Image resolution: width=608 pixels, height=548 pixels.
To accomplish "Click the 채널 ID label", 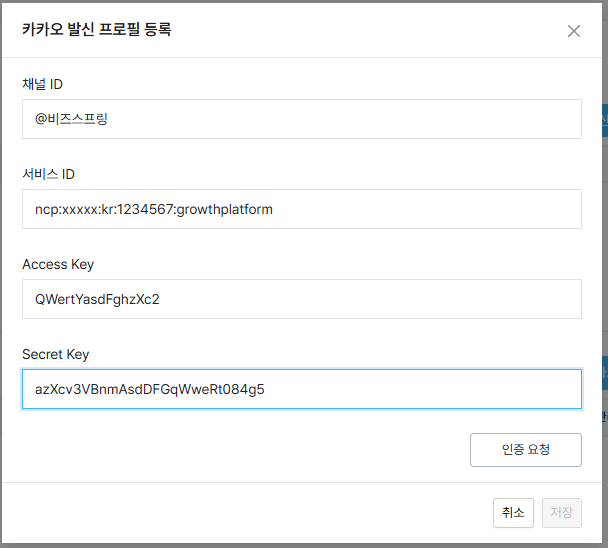I will coord(43,84).
